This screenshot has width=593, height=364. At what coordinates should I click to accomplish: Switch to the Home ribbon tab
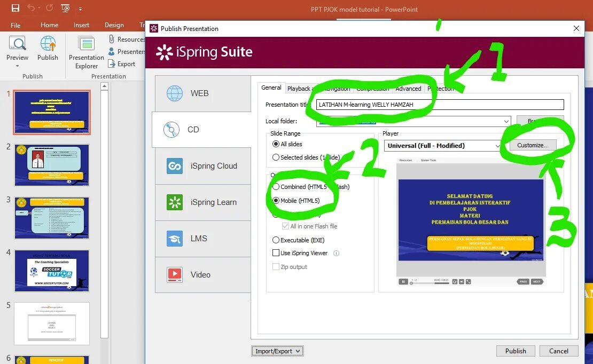click(x=50, y=25)
